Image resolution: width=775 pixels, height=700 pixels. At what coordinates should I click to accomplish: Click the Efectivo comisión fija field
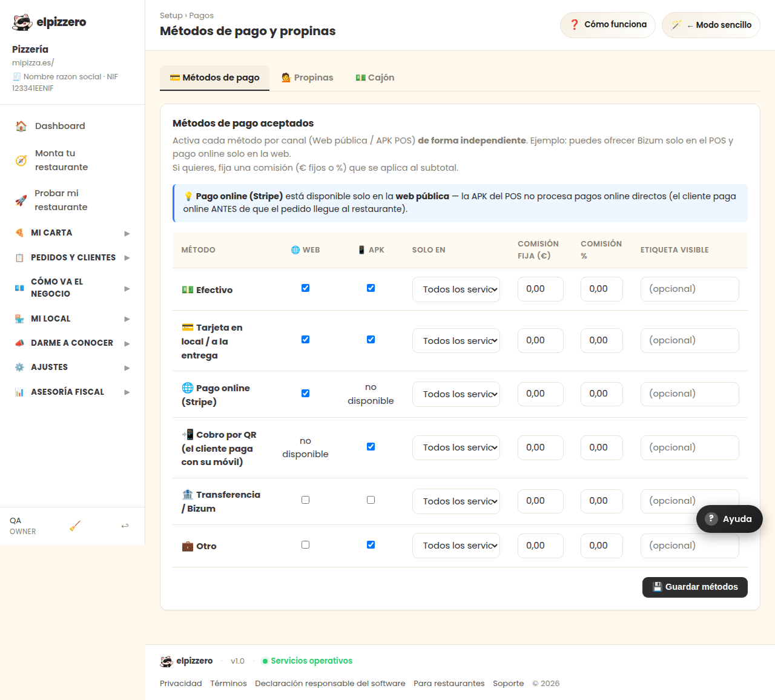pyautogui.click(x=541, y=289)
